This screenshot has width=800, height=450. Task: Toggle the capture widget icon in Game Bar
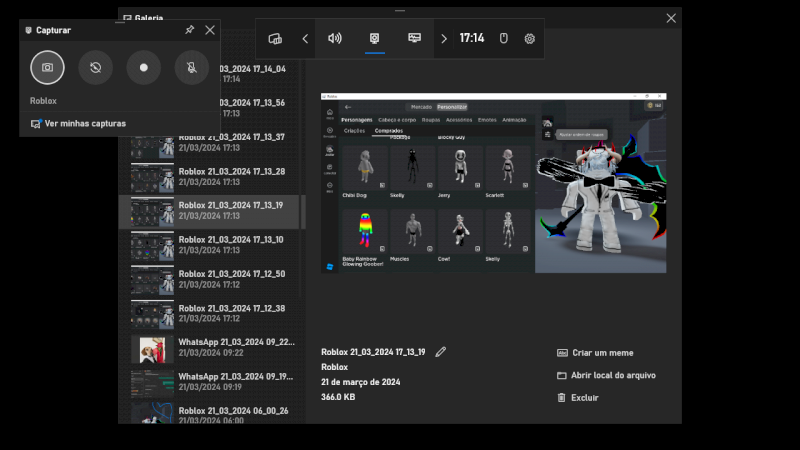click(x=375, y=39)
